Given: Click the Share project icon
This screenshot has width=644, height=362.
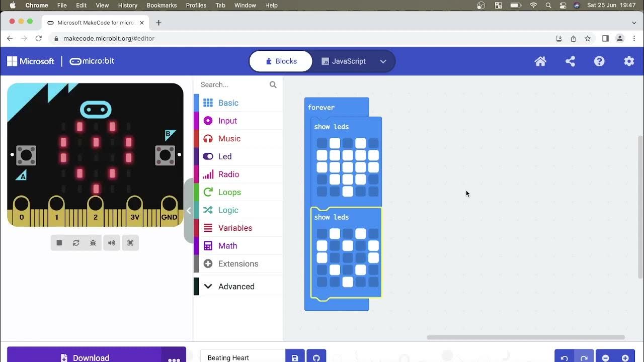Looking at the screenshot, I should (x=570, y=61).
